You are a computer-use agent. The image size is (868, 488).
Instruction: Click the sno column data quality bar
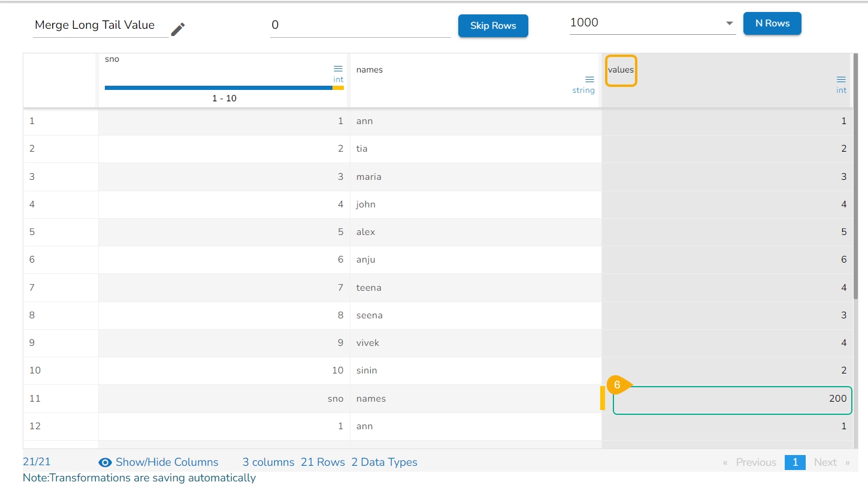[x=224, y=88]
